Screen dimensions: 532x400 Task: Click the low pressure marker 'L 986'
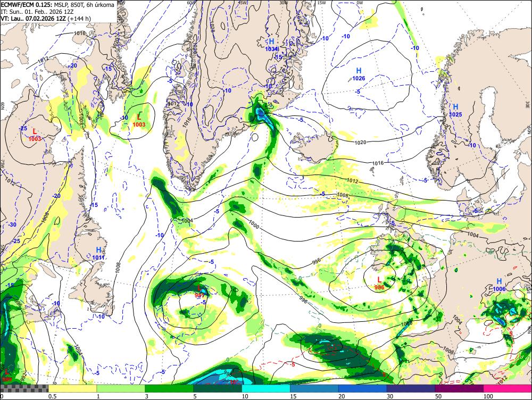(379, 284)
